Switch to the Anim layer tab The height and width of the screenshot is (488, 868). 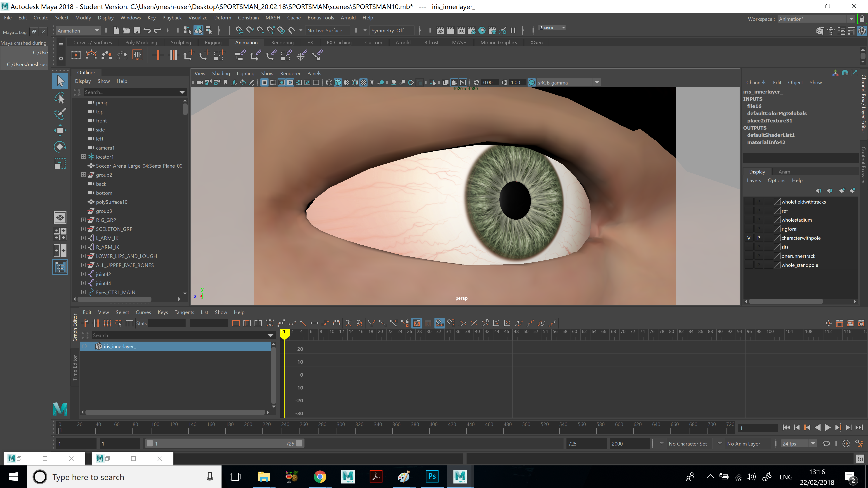784,171
